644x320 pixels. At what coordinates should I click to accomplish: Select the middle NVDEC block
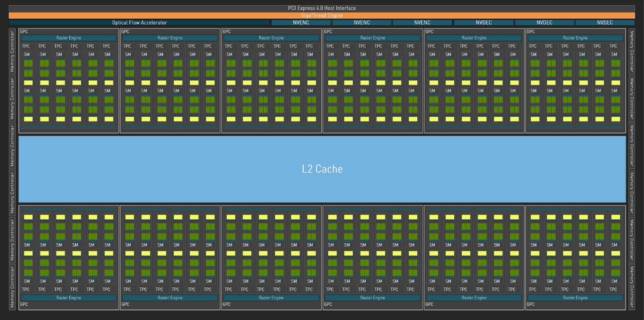544,22
